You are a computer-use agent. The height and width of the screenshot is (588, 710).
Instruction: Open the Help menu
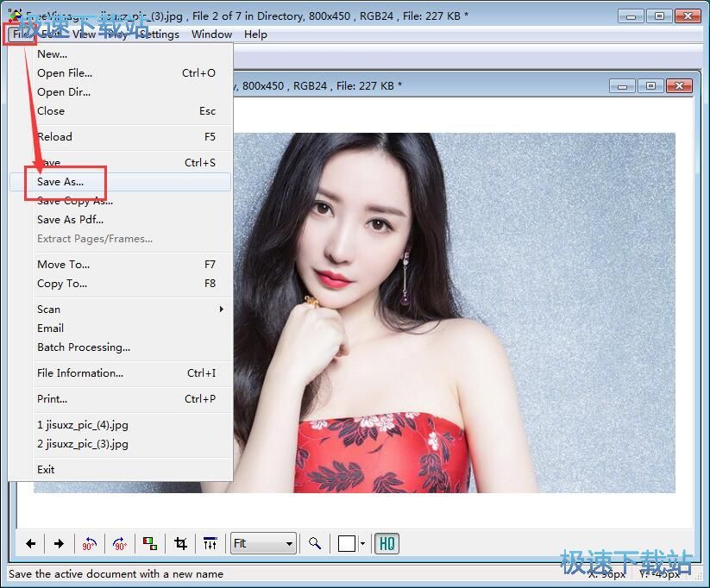coord(255,34)
